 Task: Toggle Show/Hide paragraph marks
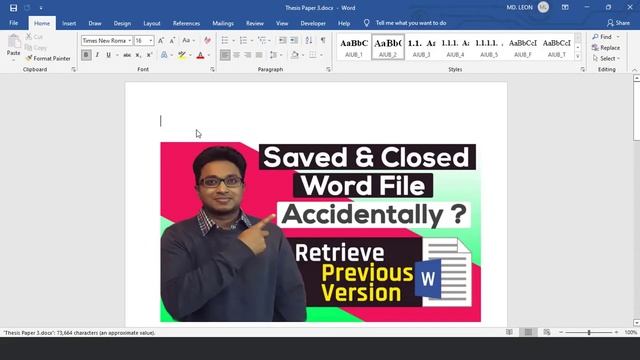323,40
